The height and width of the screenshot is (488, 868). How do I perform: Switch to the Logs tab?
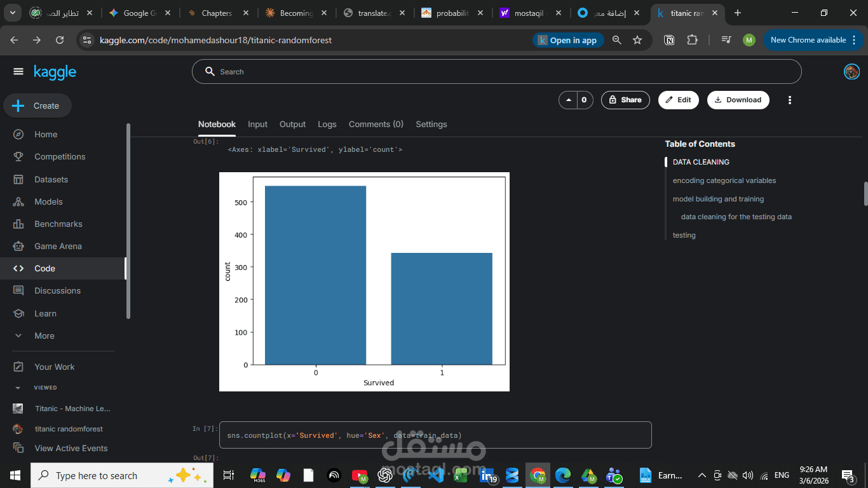327,125
